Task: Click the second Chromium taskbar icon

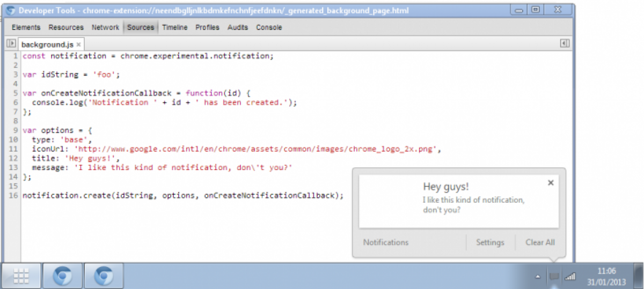Action: point(104,276)
